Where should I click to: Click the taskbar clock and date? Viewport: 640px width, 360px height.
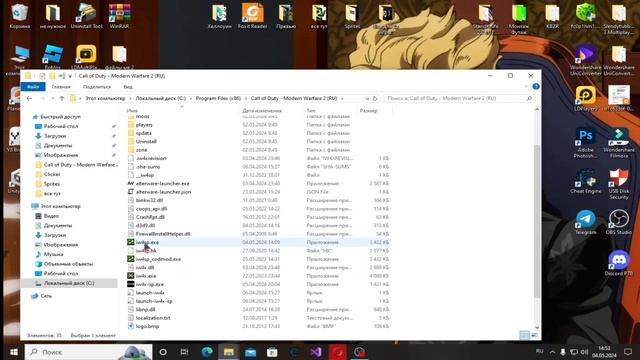(x=604, y=352)
